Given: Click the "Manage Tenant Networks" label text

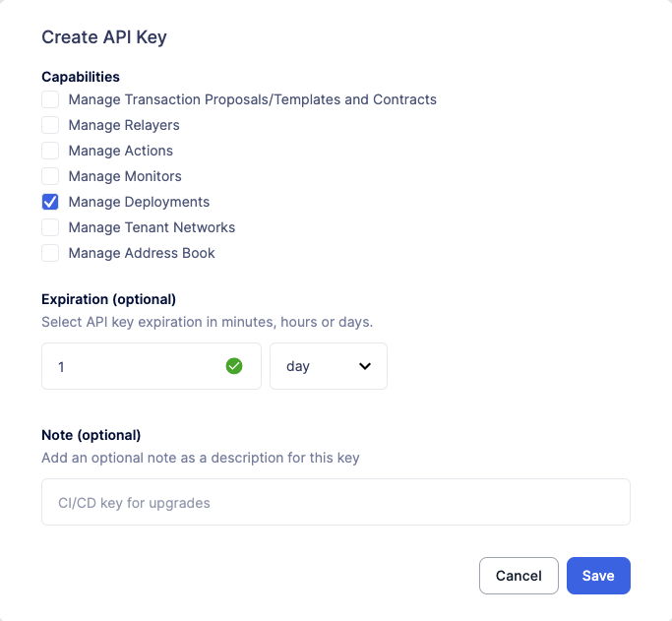Looking at the screenshot, I should [x=152, y=227].
